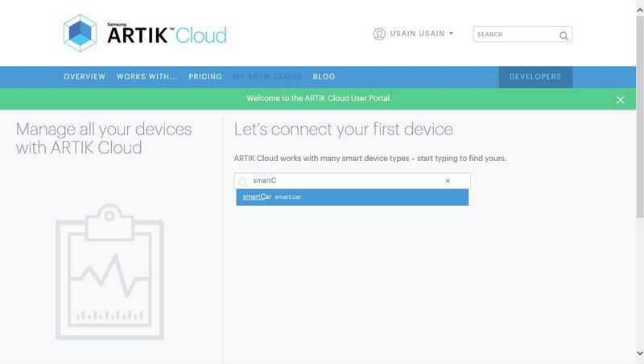Click the ARTIK Cloud cube logo
The image size is (644, 364).
click(80, 33)
